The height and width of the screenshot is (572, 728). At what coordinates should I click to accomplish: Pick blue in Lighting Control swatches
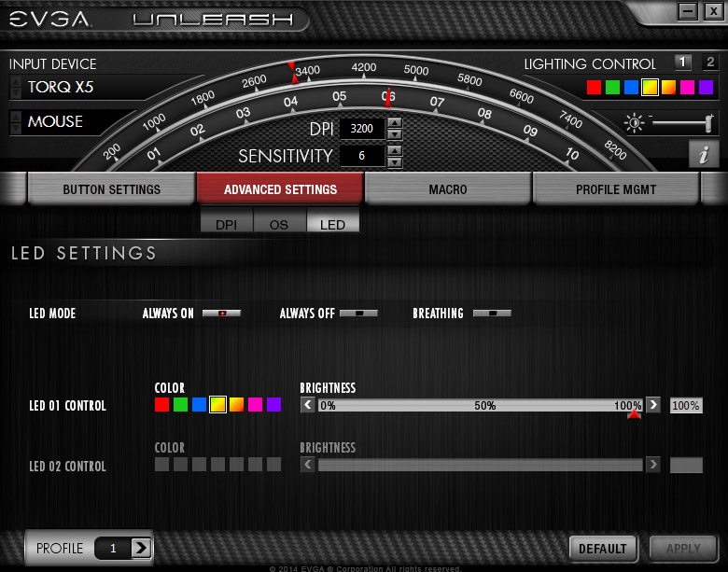tap(631, 87)
